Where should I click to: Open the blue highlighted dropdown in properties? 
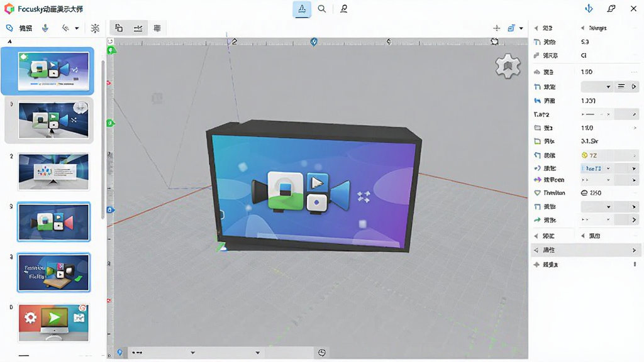[x=596, y=168]
